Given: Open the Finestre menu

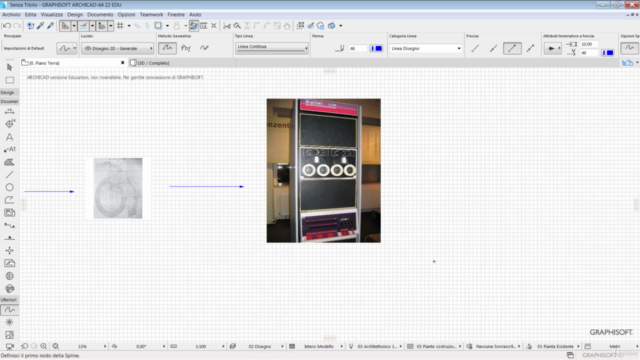Looking at the screenshot, I should coord(176,14).
